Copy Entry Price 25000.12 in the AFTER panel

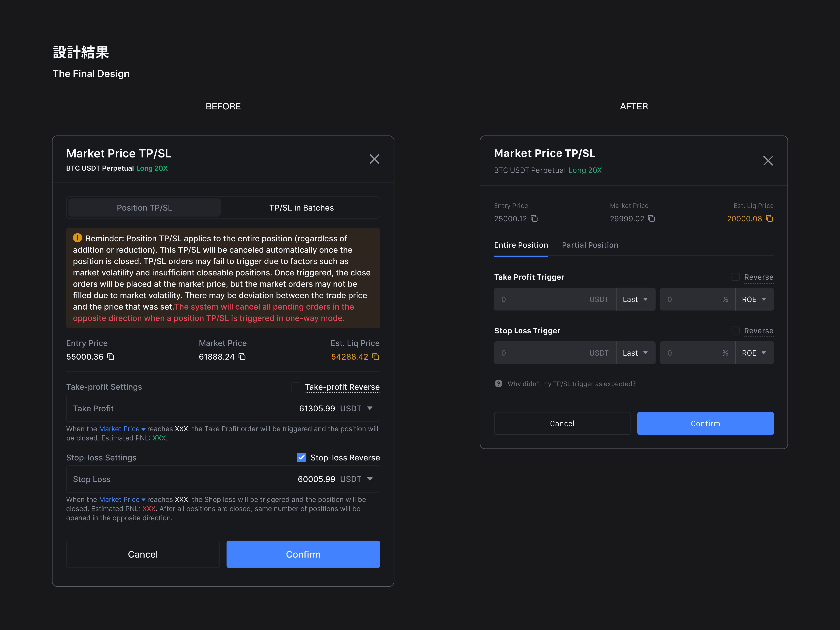(x=534, y=219)
